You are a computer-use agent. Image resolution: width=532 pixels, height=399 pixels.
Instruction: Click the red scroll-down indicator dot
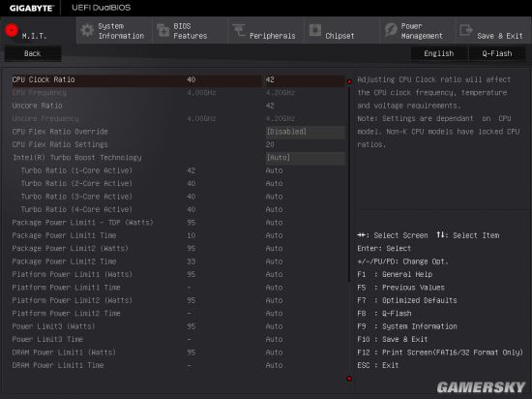coord(349,379)
